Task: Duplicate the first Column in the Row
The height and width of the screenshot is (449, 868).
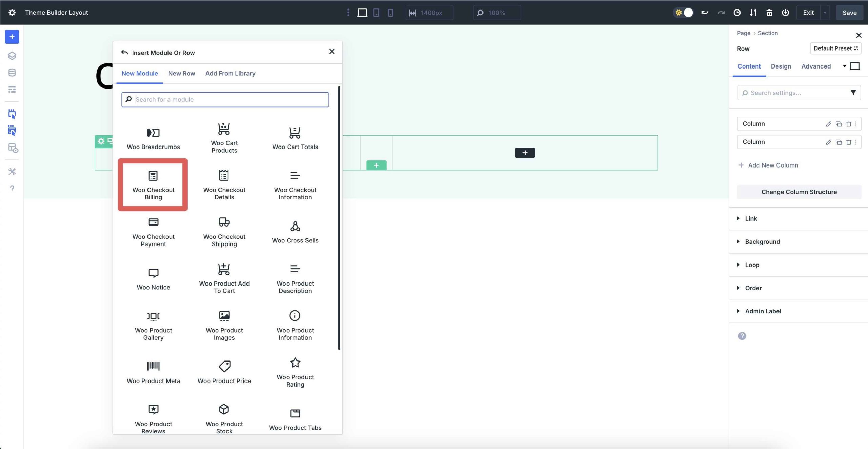Action: 839,123
